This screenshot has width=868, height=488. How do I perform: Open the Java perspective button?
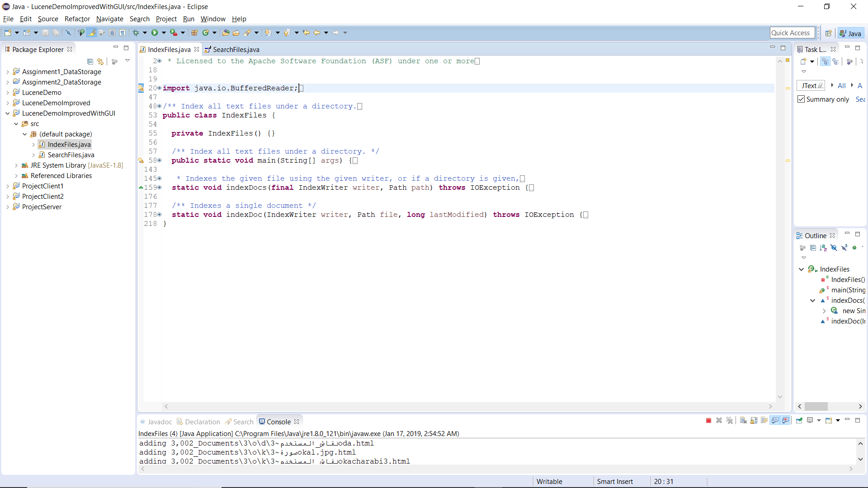tap(852, 33)
